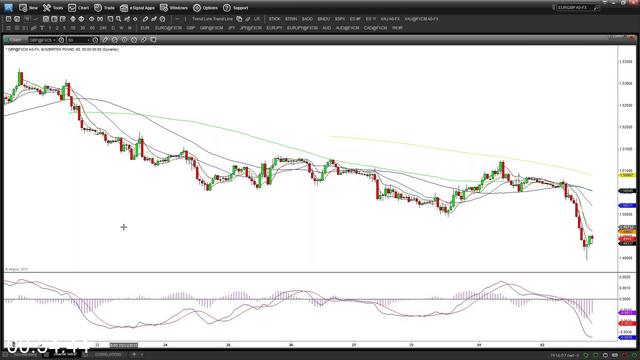Click the clock icon beside the interval field

click(95, 40)
